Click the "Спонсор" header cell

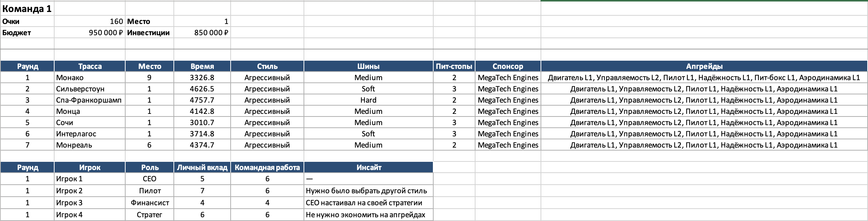508,66
